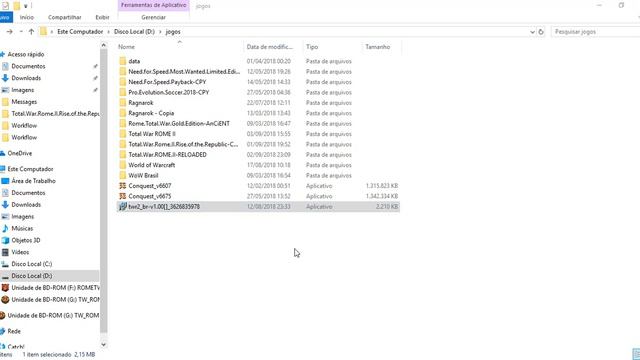Open Acesso rápido in navigation pane
The height and width of the screenshot is (360, 640).
[26, 55]
